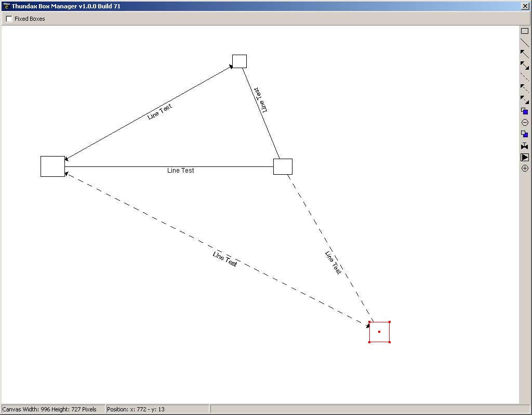Enable the Fixed Boxes checkbox
532x415 pixels.
coord(9,19)
